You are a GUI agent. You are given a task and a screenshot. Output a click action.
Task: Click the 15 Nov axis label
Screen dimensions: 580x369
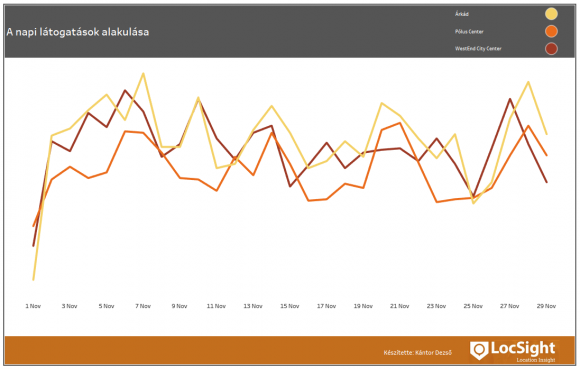(x=289, y=306)
